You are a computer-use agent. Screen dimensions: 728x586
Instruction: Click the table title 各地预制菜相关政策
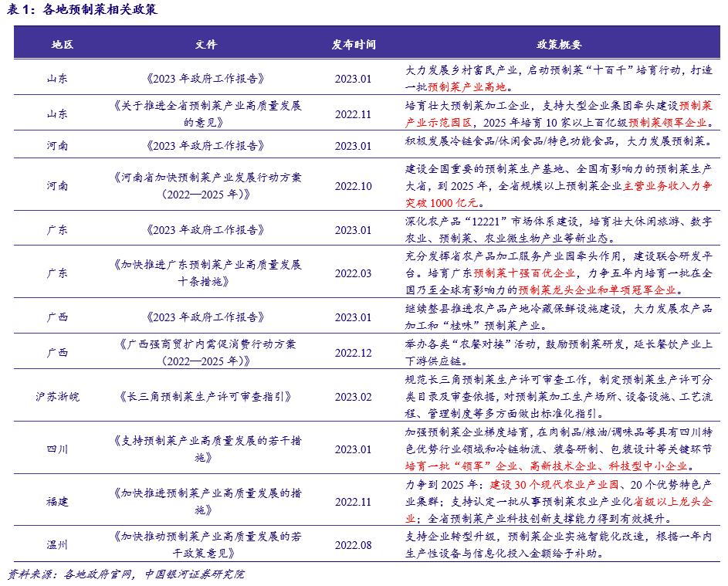(x=100, y=9)
